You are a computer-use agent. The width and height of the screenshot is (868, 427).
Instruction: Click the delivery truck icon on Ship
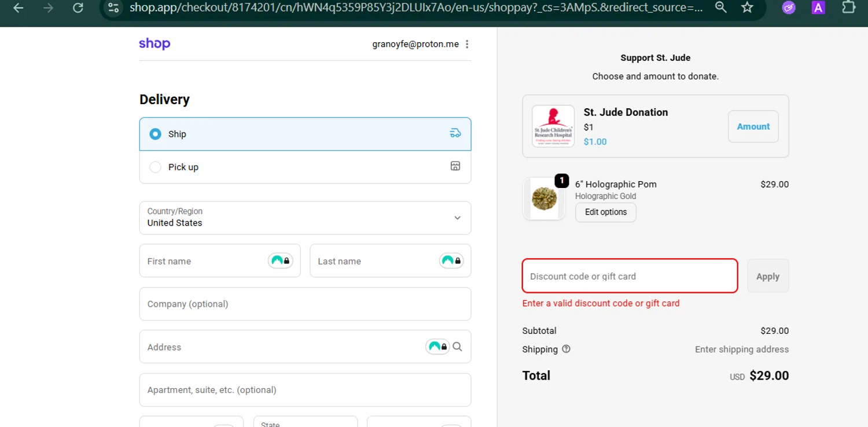click(455, 133)
